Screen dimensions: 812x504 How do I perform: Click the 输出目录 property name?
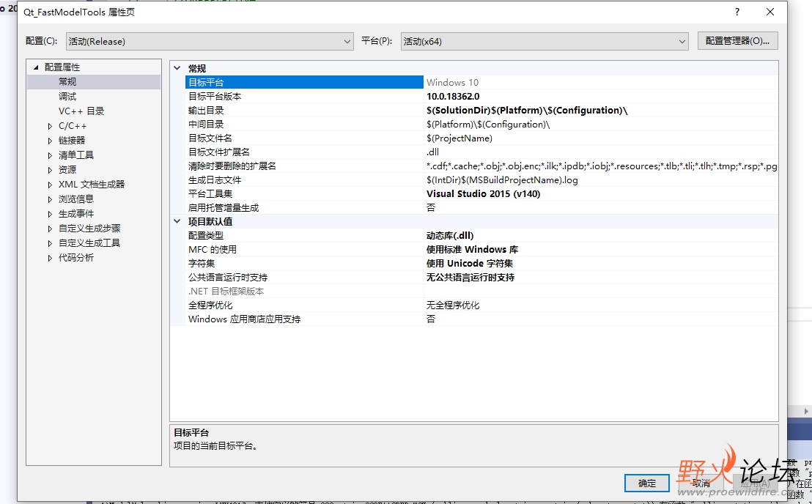pyautogui.click(x=206, y=110)
